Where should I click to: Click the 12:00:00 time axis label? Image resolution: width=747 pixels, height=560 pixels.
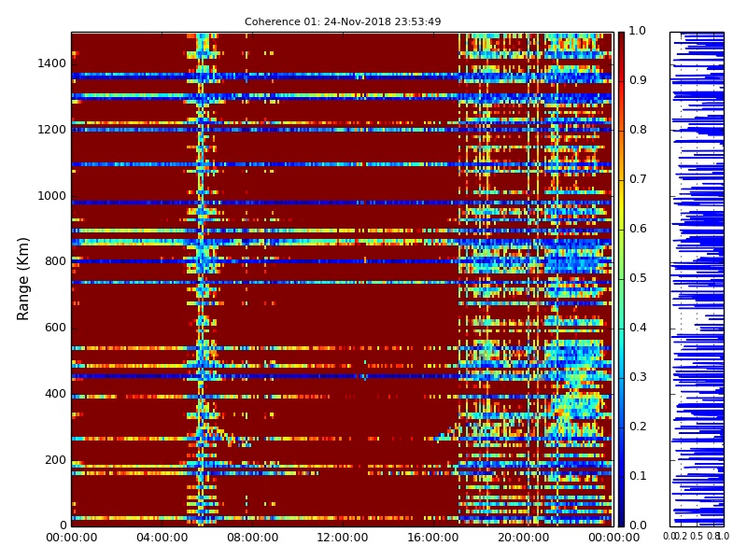tap(343, 538)
